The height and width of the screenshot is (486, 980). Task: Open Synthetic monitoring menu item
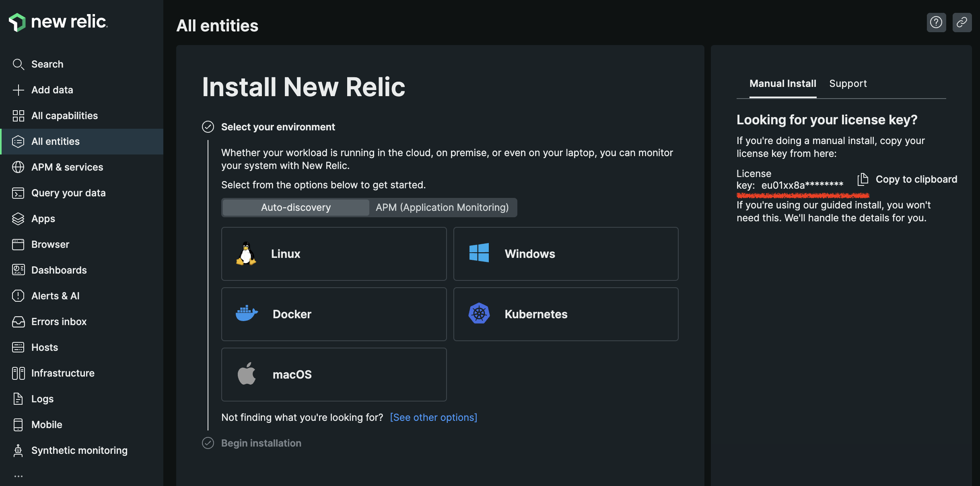click(82, 451)
